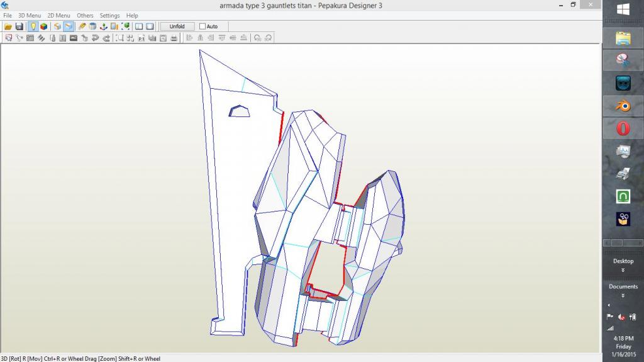Select the select-and-move pointer tool
Screen dimensions: 644x362
point(9,38)
